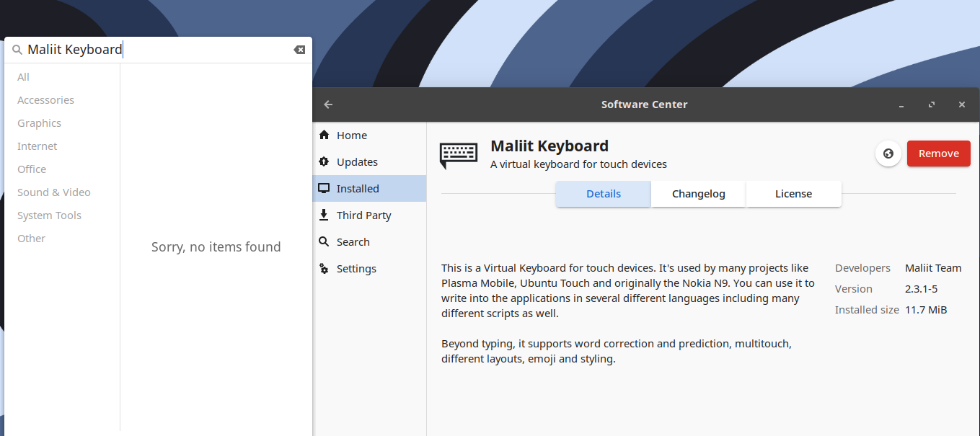Click the Search magnifier in Software Center sidebar
The image size is (980, 436).
[324, 241]
